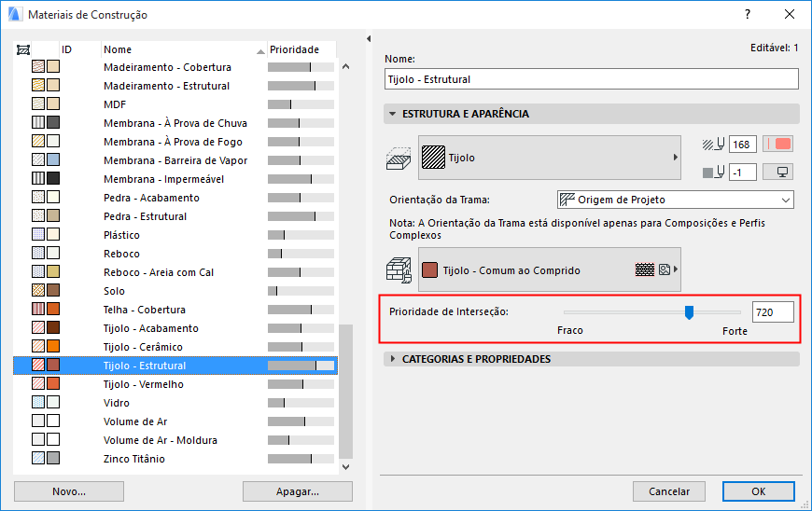Click the surface icon for Tijolo - Acabamento

coord(53,327)
